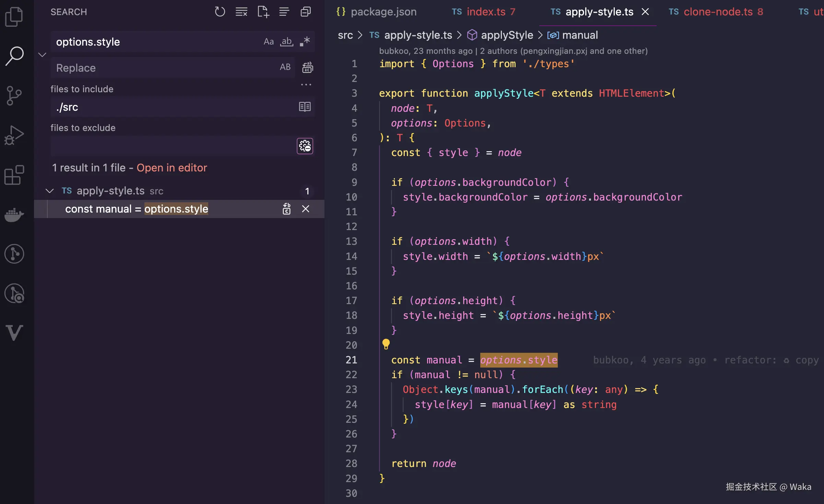Open Source Control view in activity bar

point(14,95)
